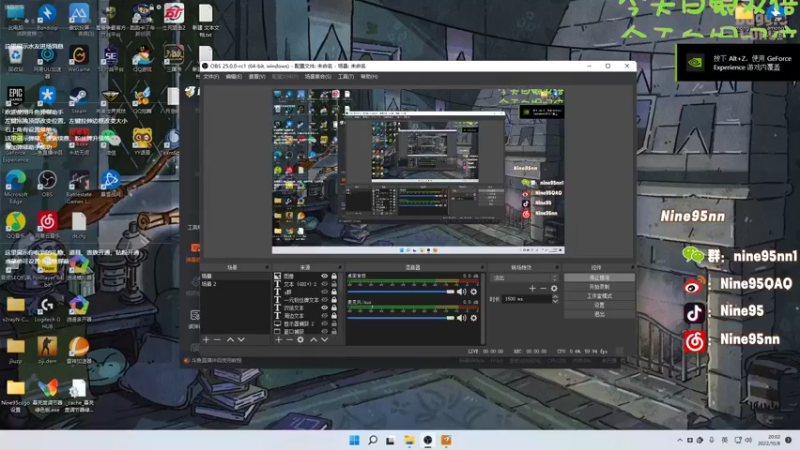Toggle the lock on the 四连文本 source
Image resolution: width=800 pixels, height=450 pixels.
click(x=334, y=308)
